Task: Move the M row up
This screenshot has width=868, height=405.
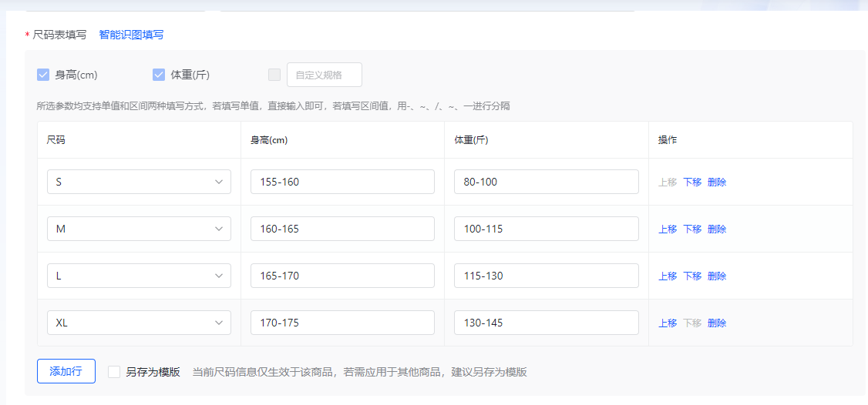Action: pyautogui.click(x=668, y=229)
